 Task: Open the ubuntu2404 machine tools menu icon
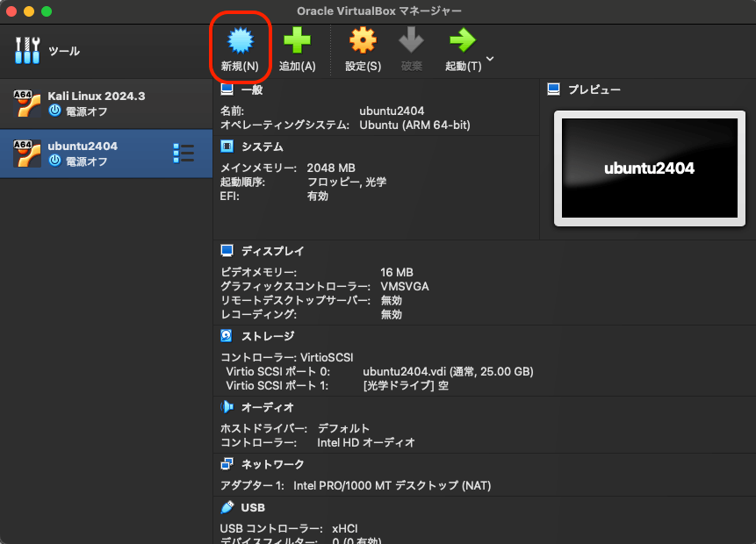[184, 154]
